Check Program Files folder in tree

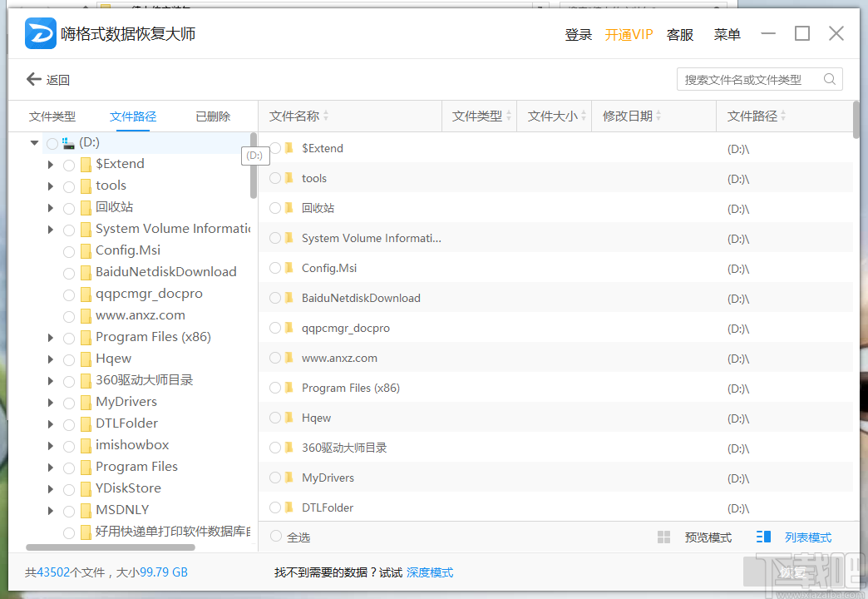click(x=69, y=468)
